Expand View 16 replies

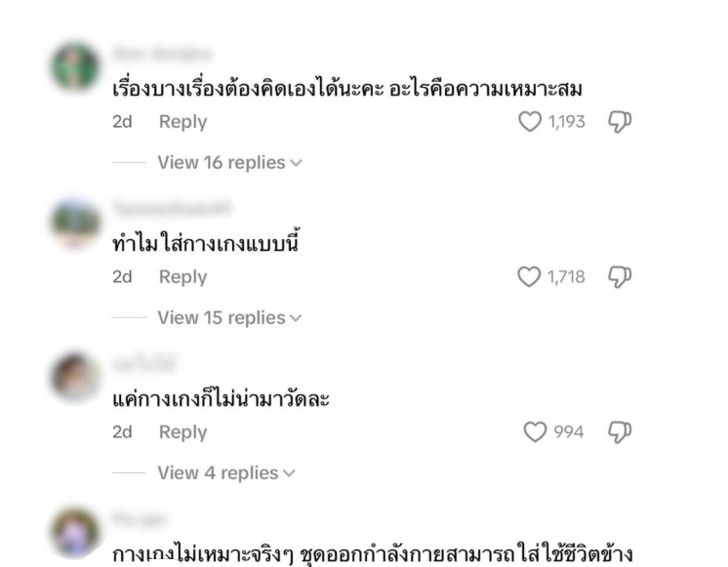click(230, 163)
